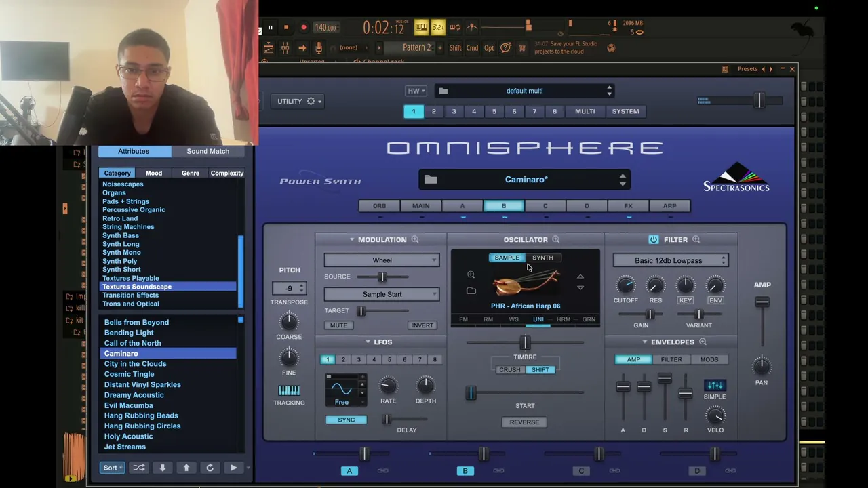The image size is (868, 488).
Task: Click the sample Start slider handle
Action: pyautogui.click(x=471, y=392)
